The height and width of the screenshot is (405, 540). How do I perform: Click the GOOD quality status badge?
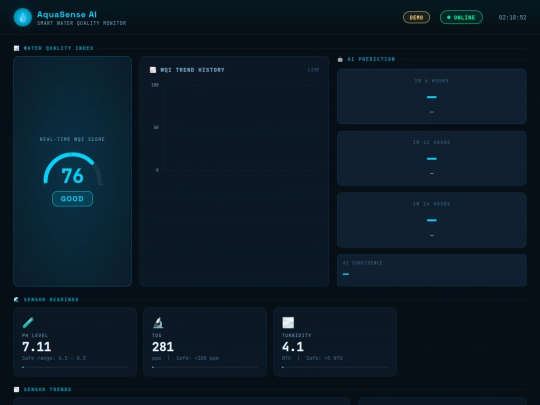72,199
